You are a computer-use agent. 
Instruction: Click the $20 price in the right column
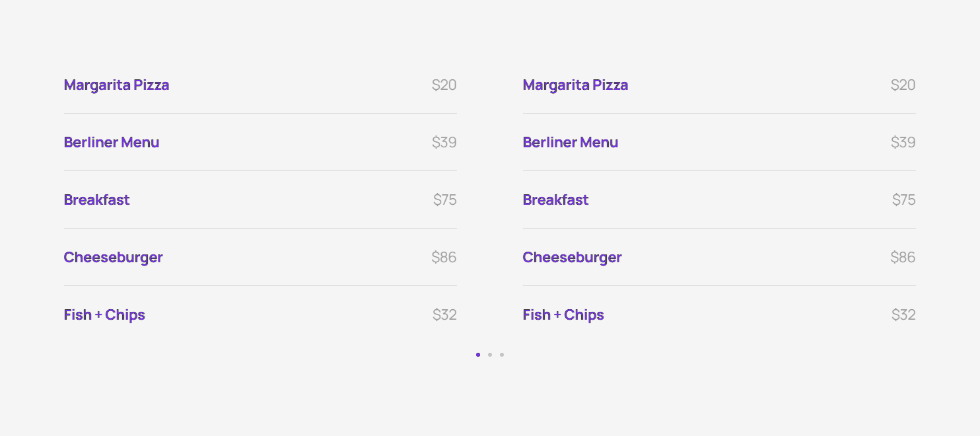click(903, 85)
